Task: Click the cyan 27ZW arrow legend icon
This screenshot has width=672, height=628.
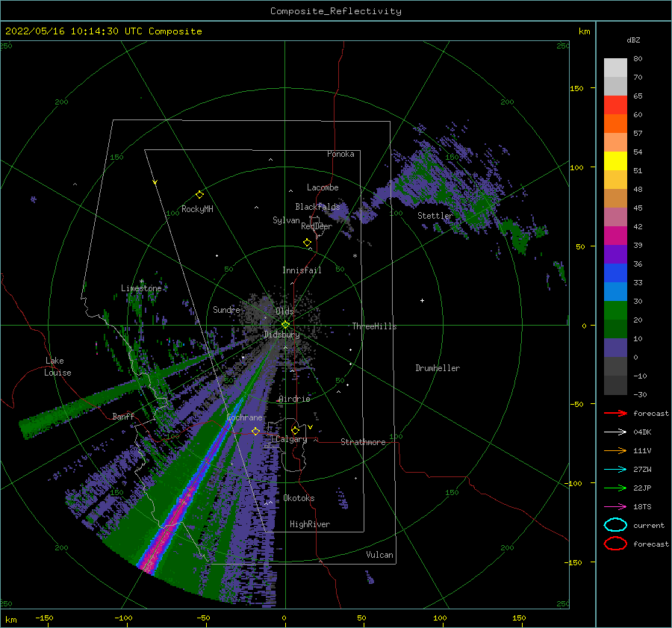Action: [x=615, y=470]
